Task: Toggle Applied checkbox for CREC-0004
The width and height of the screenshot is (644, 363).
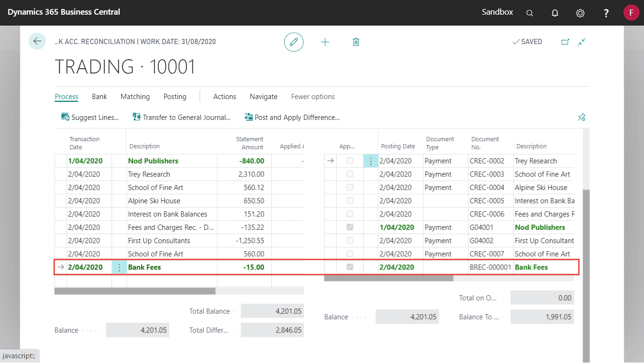Action: [x=350, y=187]
